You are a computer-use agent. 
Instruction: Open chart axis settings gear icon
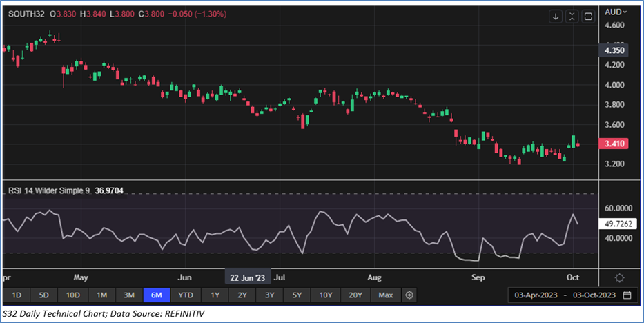pyautogui.click(x=619, y=277)
